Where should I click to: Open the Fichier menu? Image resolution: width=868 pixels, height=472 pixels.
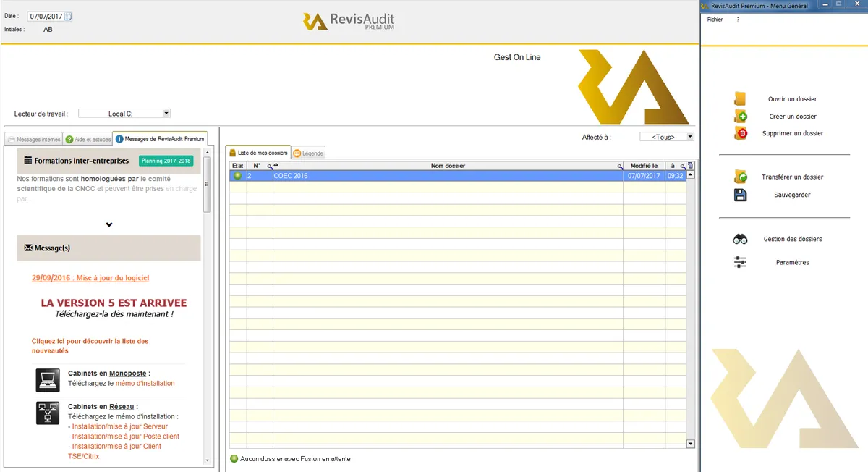715,20
